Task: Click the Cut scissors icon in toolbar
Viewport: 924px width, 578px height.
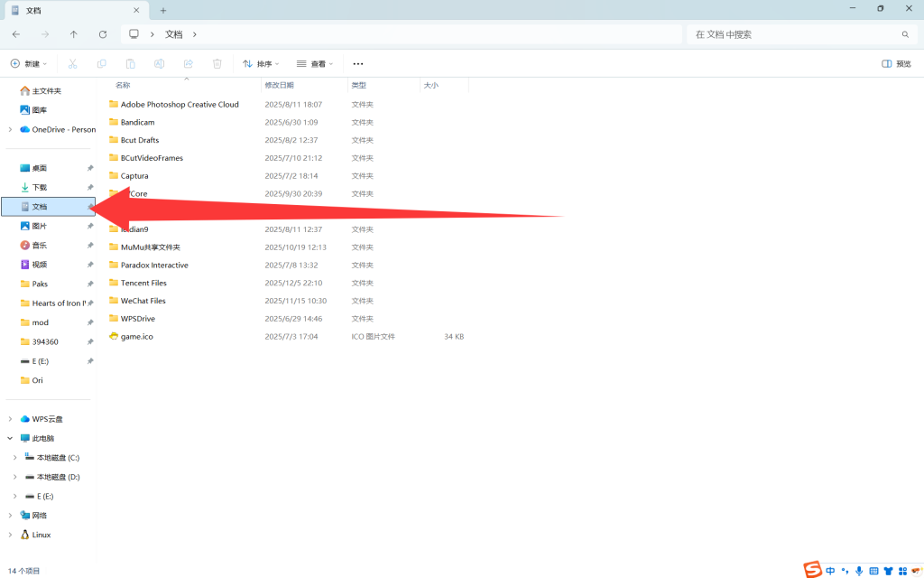Action: pos(73,64)
